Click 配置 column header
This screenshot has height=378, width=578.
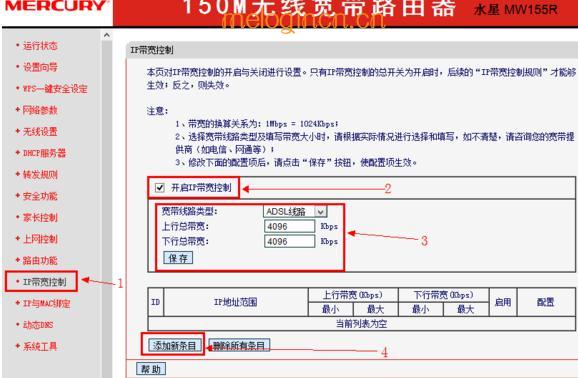pos(546,302)
